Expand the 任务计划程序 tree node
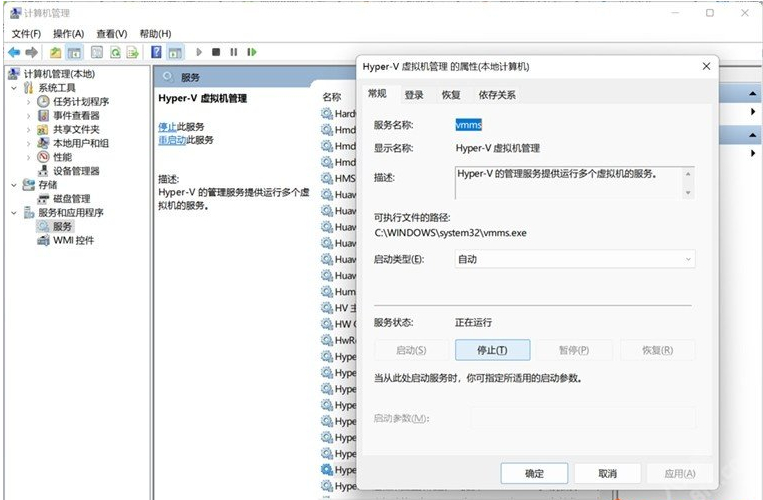 (x=28, y=101)
